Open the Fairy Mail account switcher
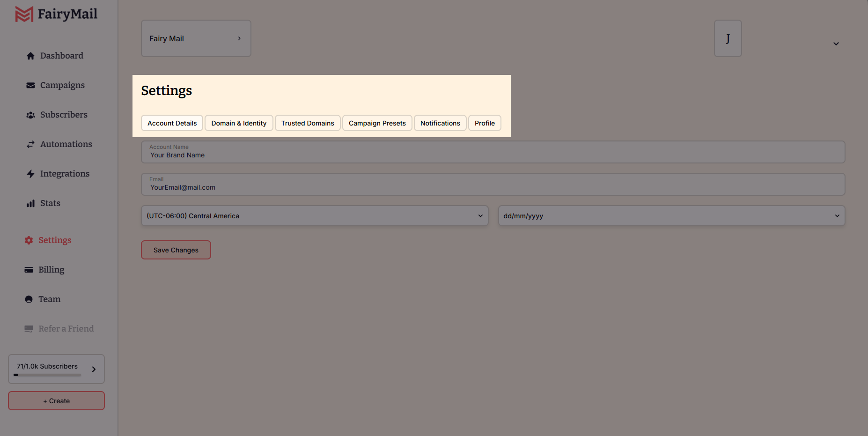Image resolution: width=868 pixels, height=436 pixels. (196, 38)
